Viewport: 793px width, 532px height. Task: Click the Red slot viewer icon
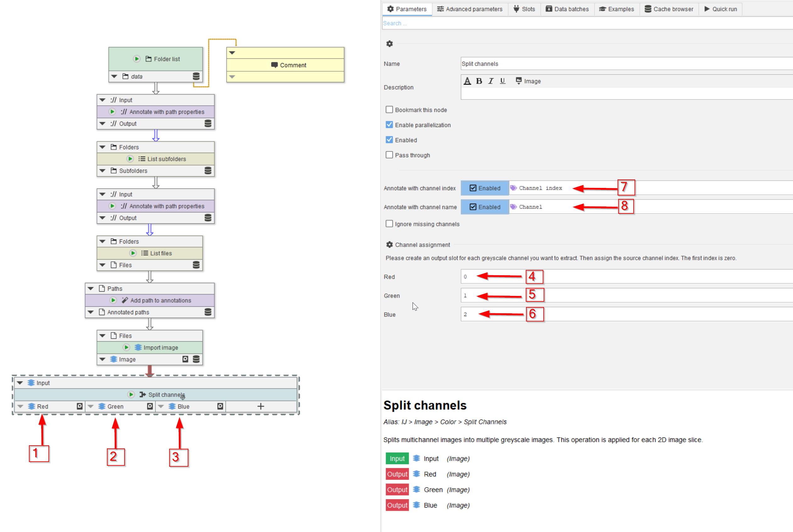(x=80, y=406)
